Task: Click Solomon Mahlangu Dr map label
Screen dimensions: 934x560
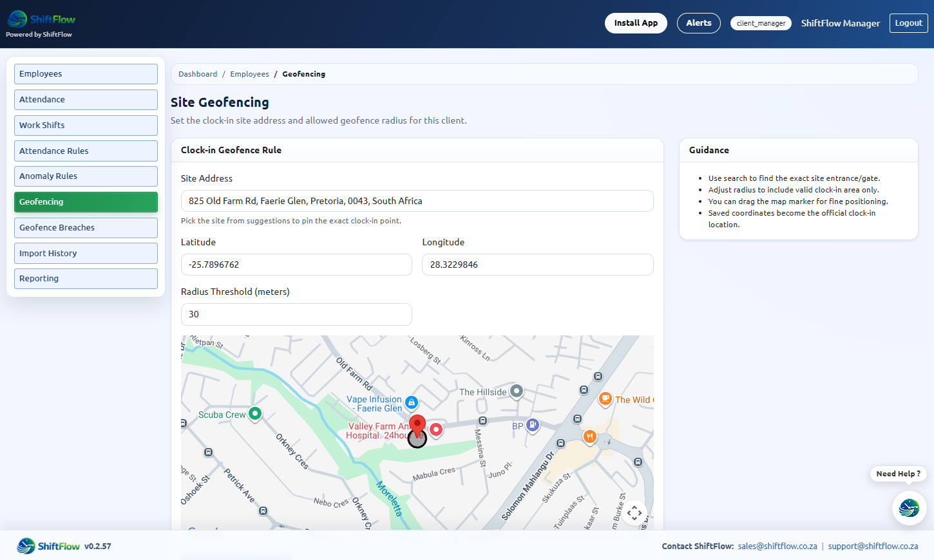Action: tap(528, 486)
